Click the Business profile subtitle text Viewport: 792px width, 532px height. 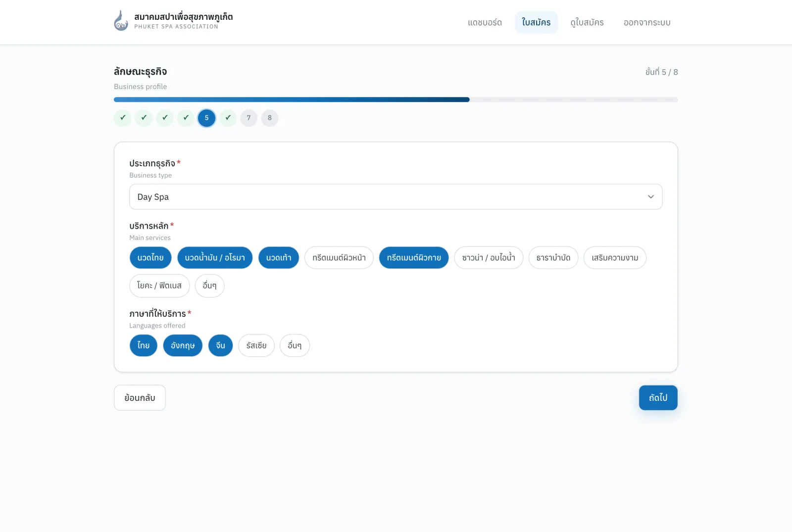pyautogui.click(x=141, y=87)
